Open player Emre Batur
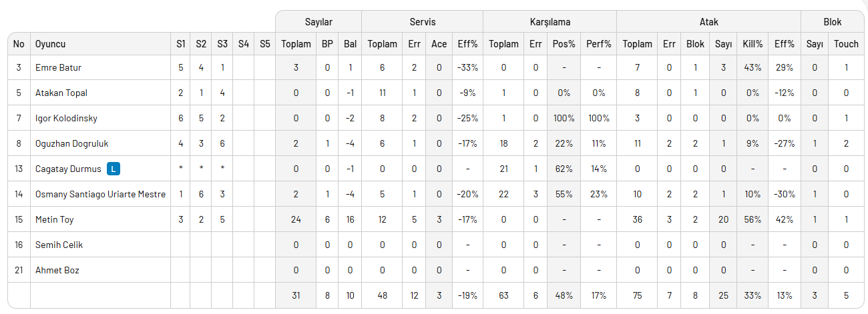Image resolution: width=868 pixels, height=314 pixels. [x=58, y=68]
